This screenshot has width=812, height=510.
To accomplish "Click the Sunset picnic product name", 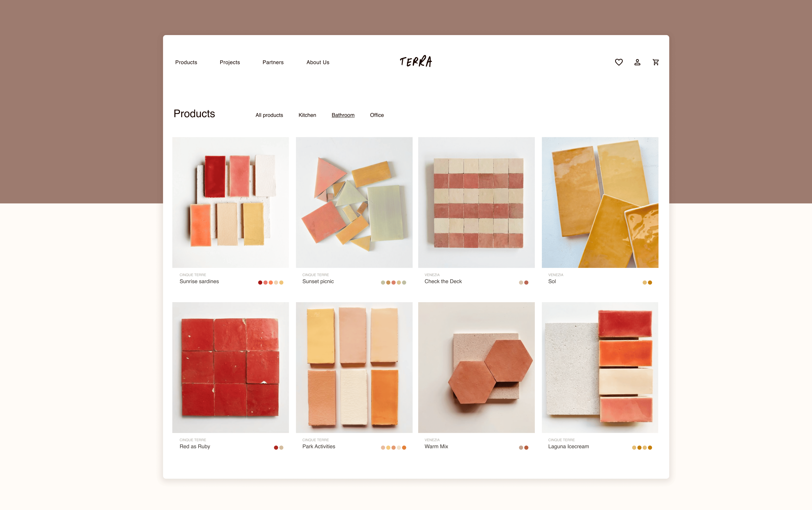I will tap(318, 281).
